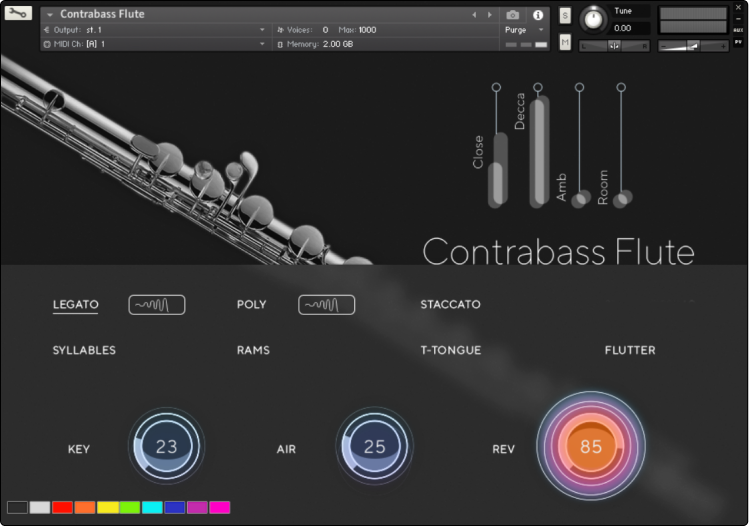Image resolution: width=749 pixels, height=526 pixels.
Task: Click the Tune knob
Action: (594, 18)
